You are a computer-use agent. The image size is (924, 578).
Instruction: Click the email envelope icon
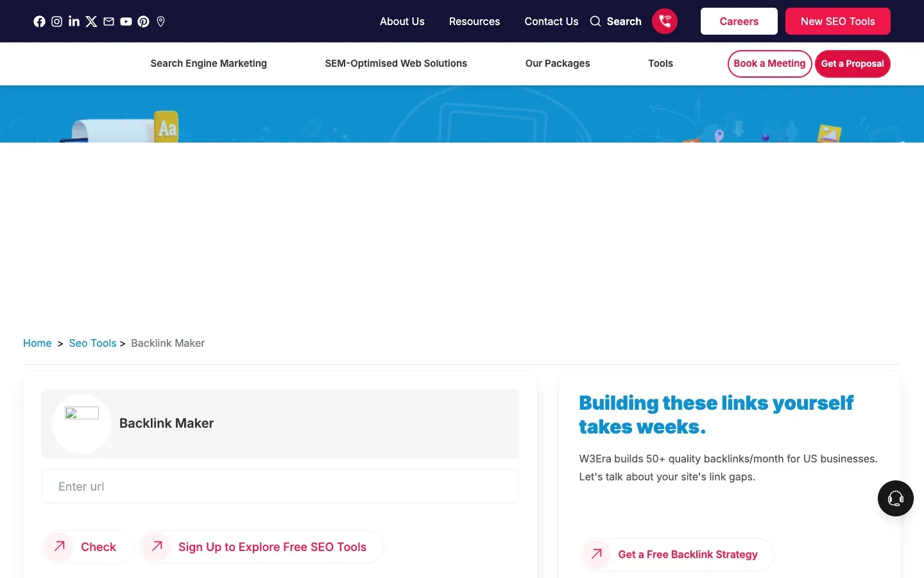(108, 21)
